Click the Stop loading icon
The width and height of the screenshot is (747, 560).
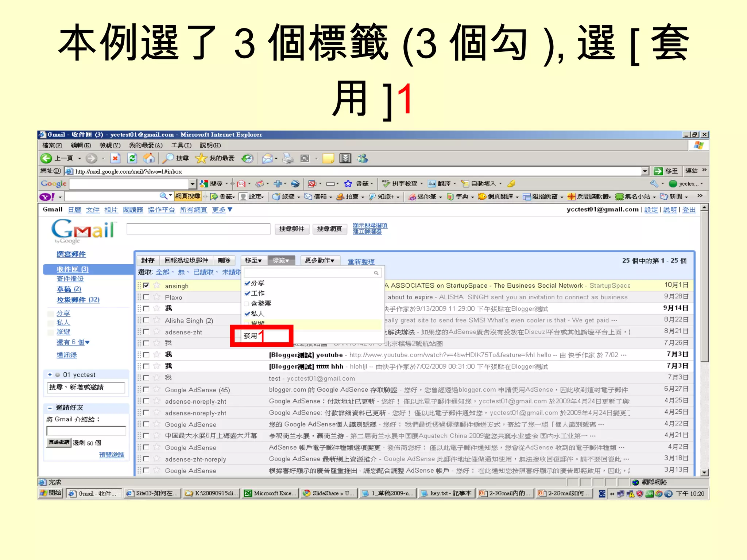click(x=115, y=158)
